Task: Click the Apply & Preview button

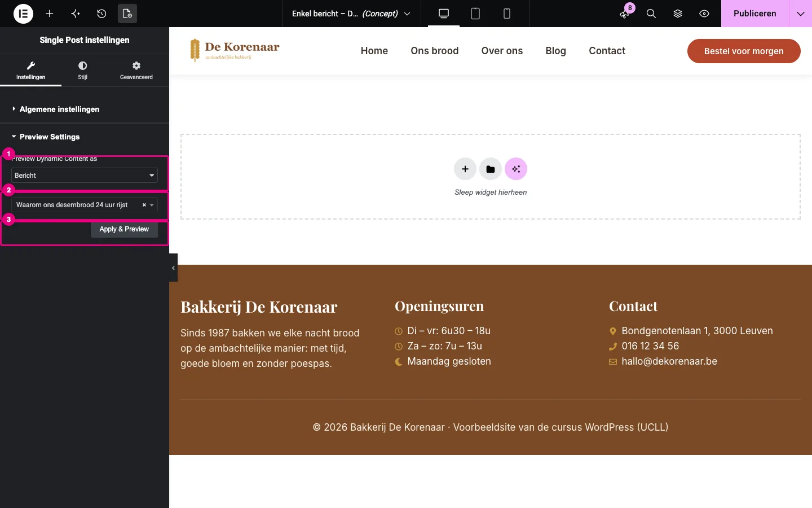Action: 124,229
